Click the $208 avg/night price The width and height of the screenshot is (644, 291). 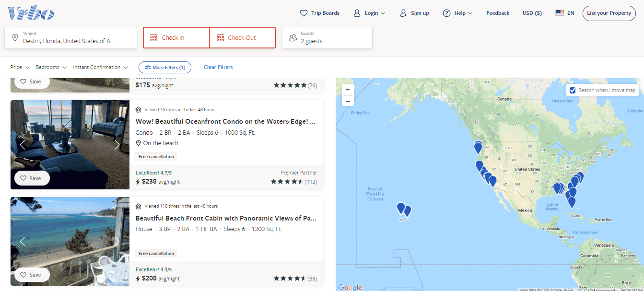(158, 279)
